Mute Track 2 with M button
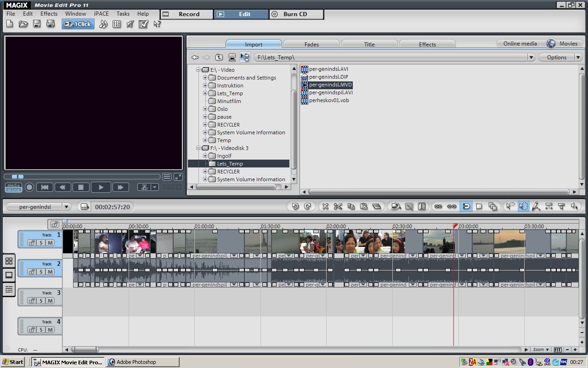Image resolution: width=588 pixels, height=368 pixels. (x=50, y=272)
